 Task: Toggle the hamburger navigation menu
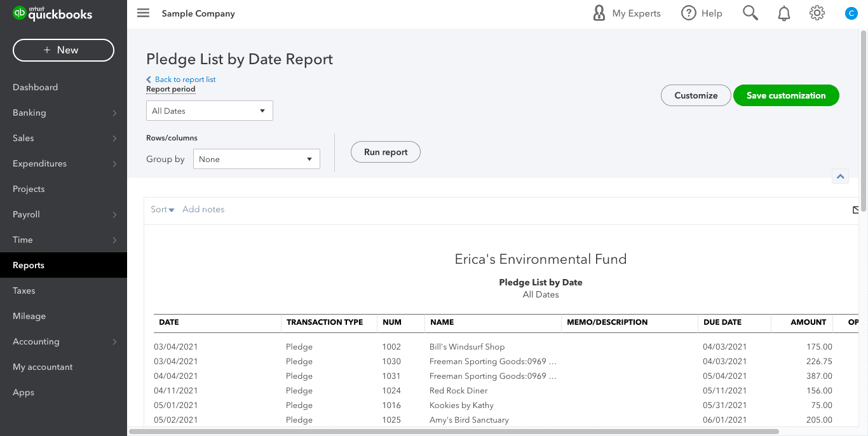coord(143,13)
